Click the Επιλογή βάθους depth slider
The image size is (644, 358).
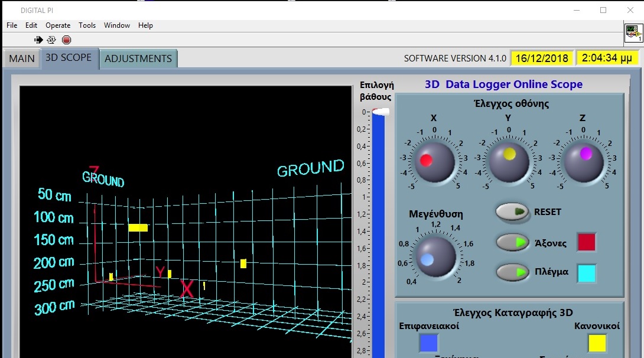[378, 112]
